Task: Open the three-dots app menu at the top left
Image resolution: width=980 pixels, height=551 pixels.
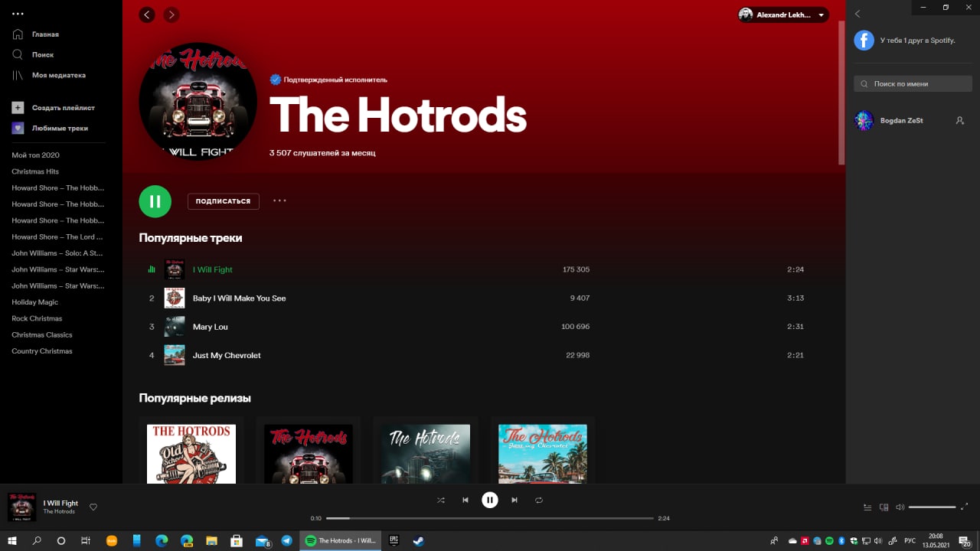Action: point(18,14)
